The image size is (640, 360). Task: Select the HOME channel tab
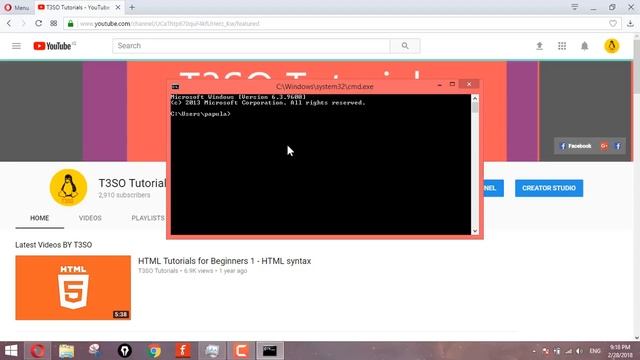coord(40,218)
